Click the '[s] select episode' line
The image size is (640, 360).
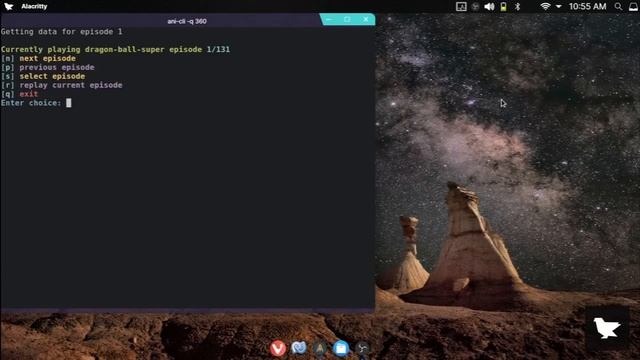point(43,76)
